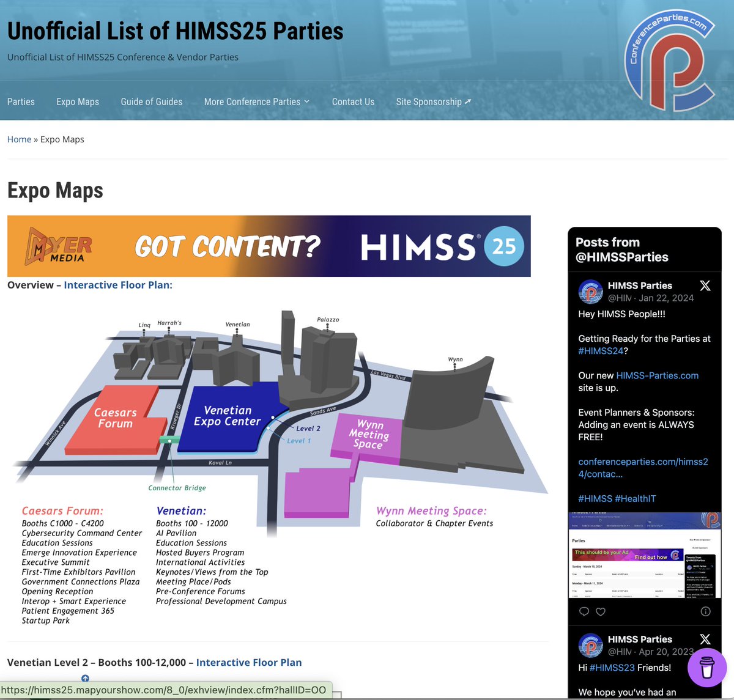Open Overview Interactive Floor Plan link
The width and height of the screenshot is (734, 700).
click(118, 285)
